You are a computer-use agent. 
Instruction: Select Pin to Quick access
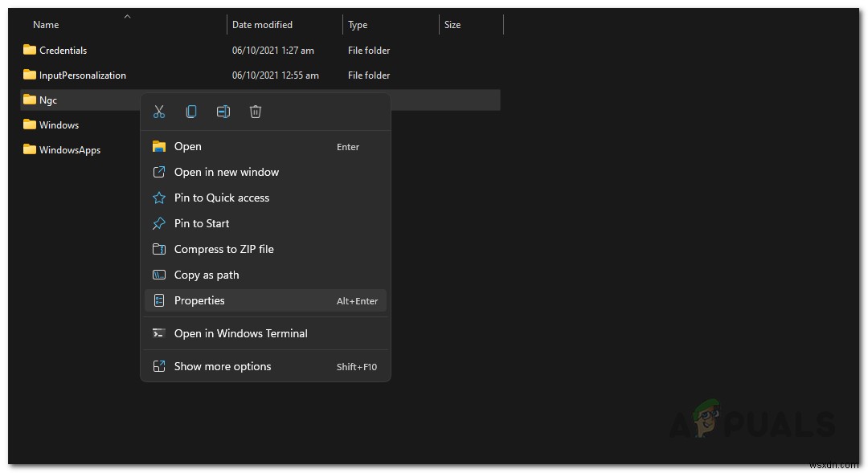pos(265,198)
